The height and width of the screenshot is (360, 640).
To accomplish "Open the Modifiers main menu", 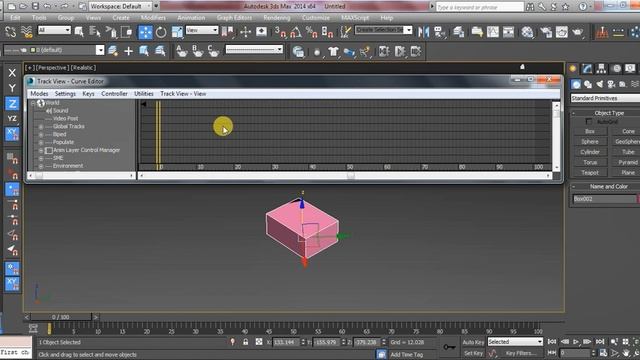I will click(153, 18).
